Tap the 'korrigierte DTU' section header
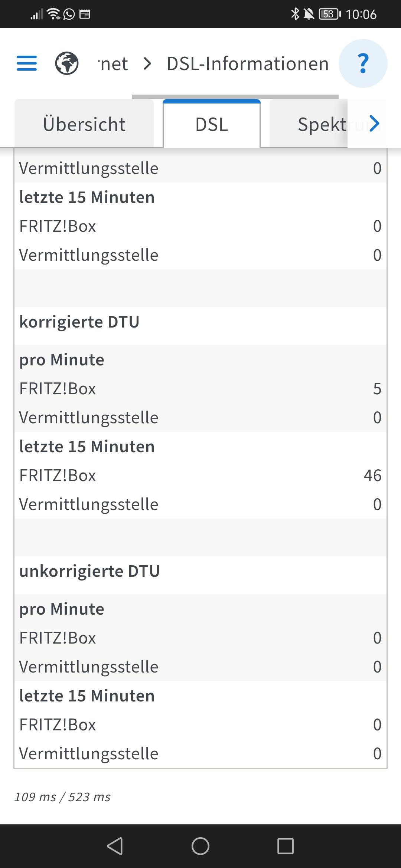This screenshot has width=401, height=868. point(79,322)
